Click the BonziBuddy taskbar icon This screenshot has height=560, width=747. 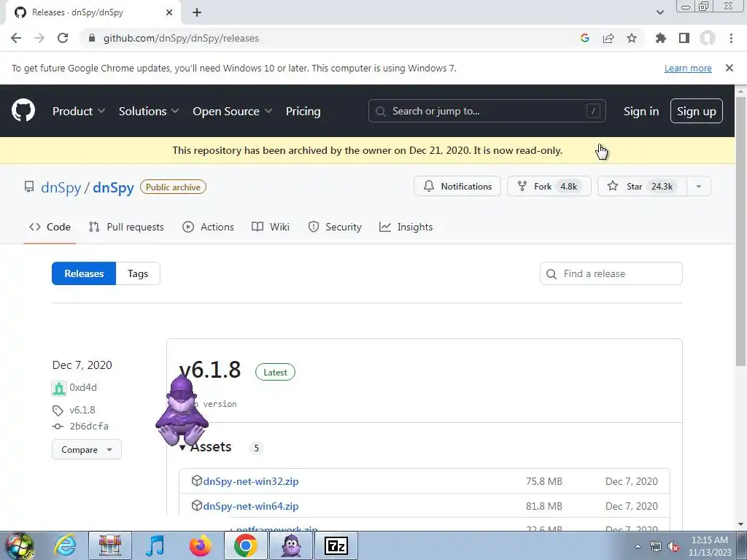click(x=291, y=545)
